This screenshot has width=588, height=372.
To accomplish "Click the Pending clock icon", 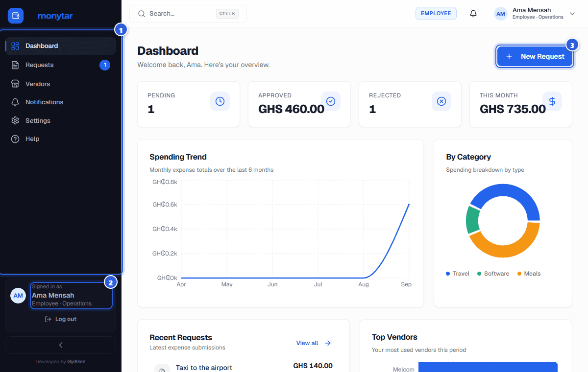I will tap(220, 101).
